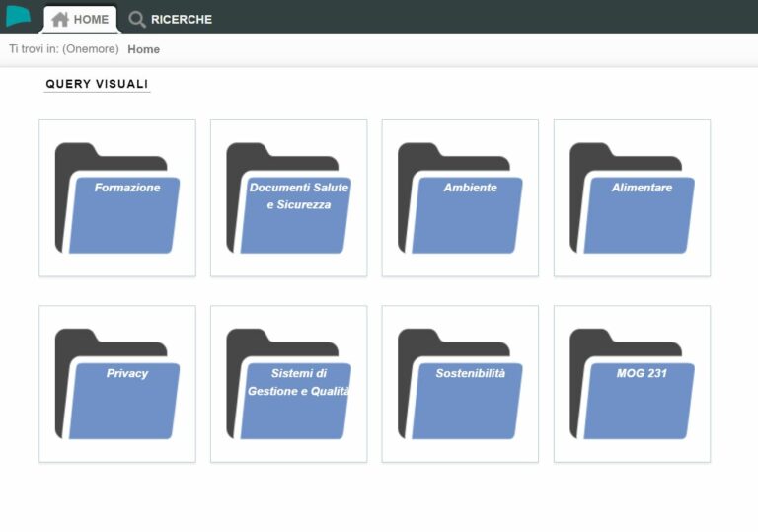
Task: Click the teal logo in the top bar
Action: 18,17
